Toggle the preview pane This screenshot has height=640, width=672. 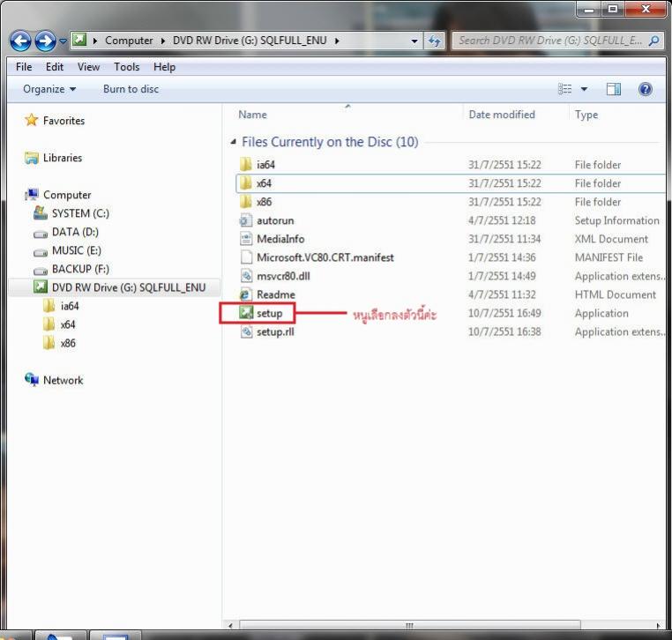click(x=613, y=89)
